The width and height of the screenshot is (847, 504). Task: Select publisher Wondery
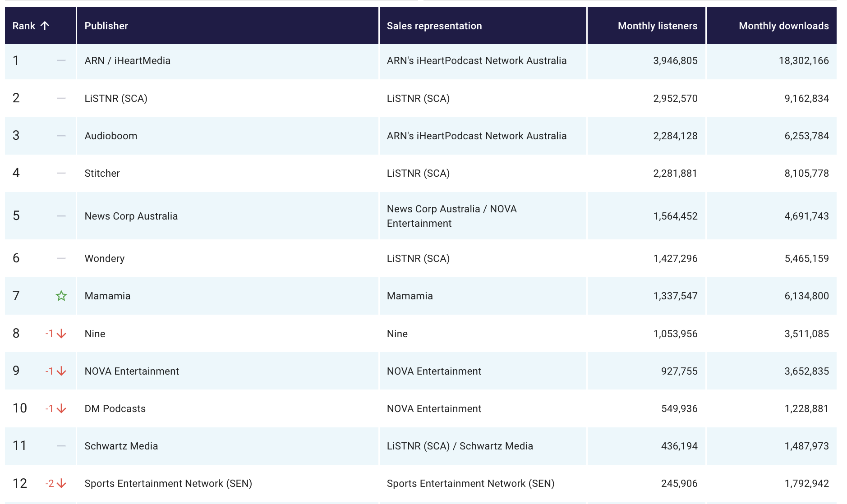[x=105, y=258]
